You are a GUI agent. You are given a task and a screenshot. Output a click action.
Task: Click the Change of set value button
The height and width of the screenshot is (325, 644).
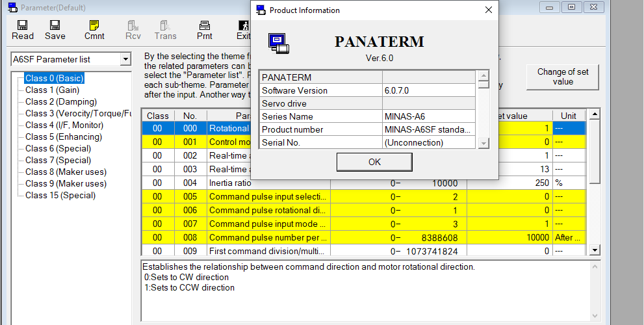(562, 77)
